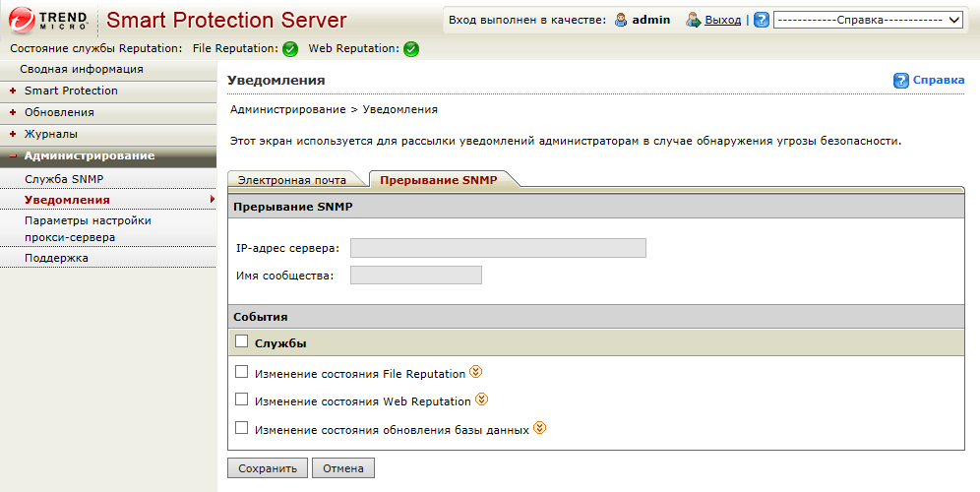Expand database update state details arrow

pos(539,428)
